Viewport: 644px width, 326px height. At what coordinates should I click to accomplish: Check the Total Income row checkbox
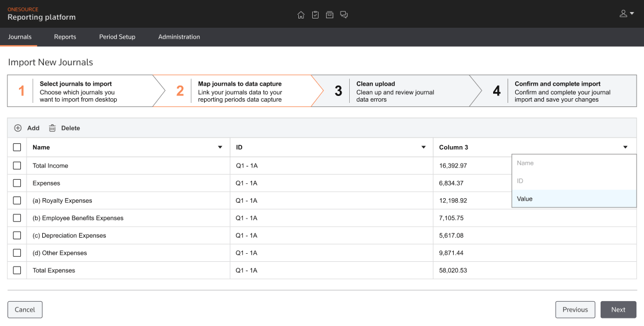[x=17, y=166]
